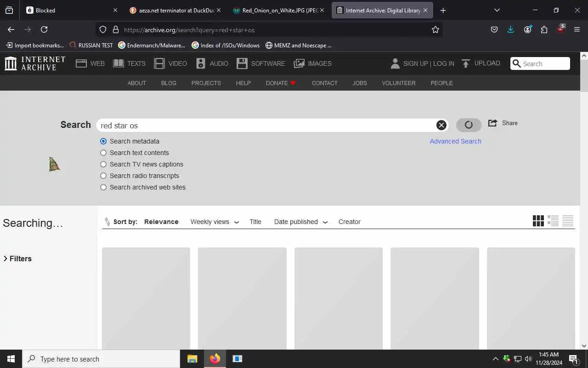Bookmark this page with star
Screen dimensions: 588x368
click(435, 29)
